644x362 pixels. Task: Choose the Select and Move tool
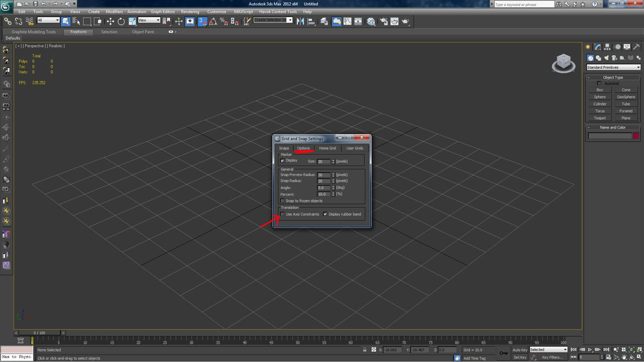point(110,21)
